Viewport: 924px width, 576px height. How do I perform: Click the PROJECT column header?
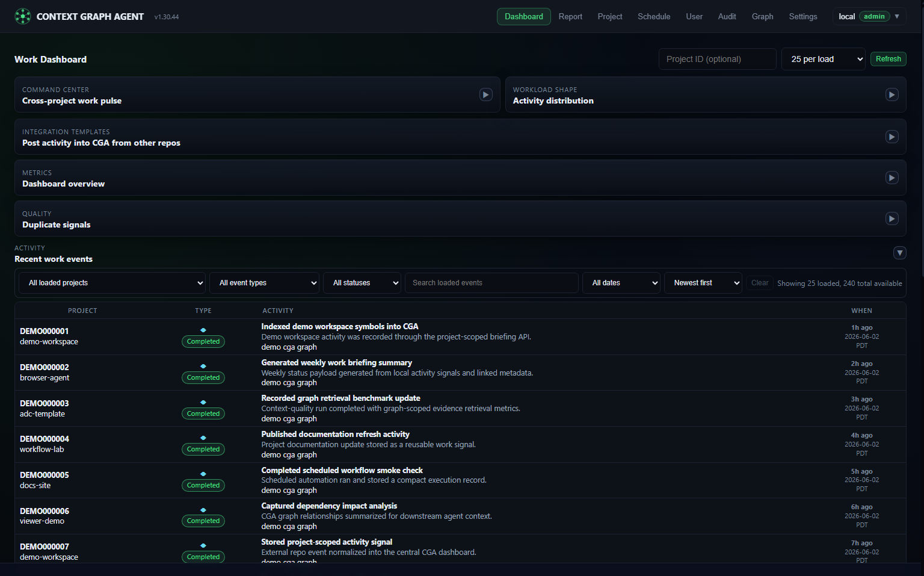point(82,311)
